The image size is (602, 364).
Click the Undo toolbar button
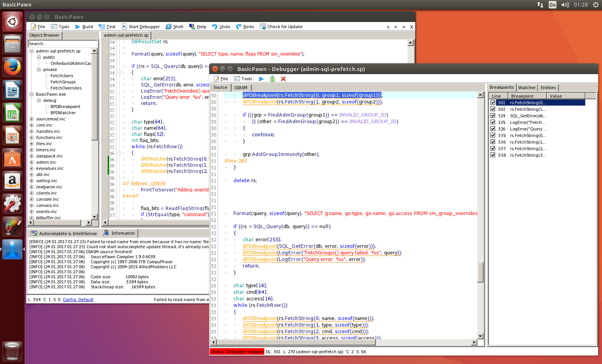(x=221, y=27)
